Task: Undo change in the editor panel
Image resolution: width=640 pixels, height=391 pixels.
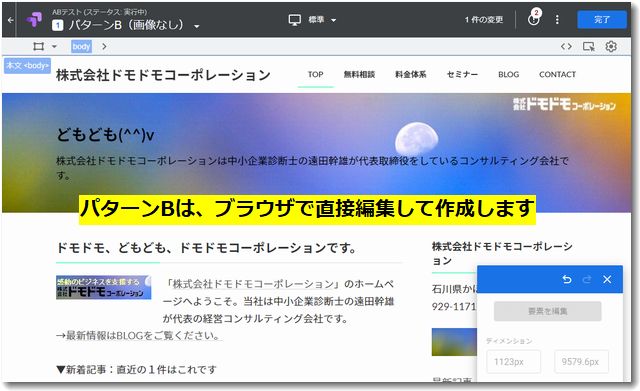Action: (x=567, y=279)
